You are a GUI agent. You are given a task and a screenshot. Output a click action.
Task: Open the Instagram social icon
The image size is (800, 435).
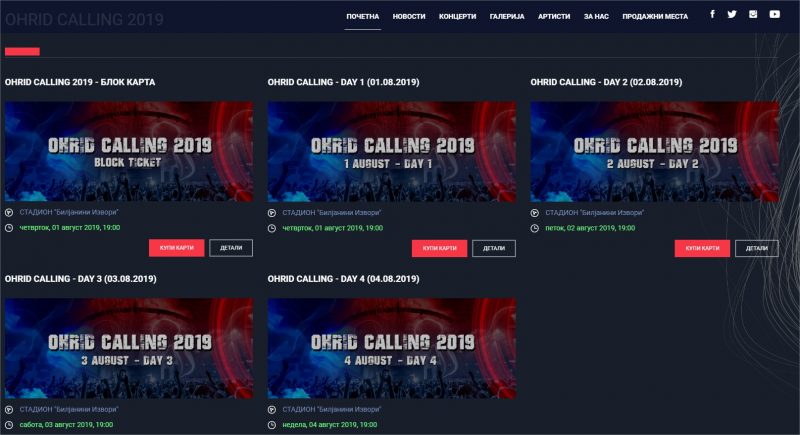[753, 14]
